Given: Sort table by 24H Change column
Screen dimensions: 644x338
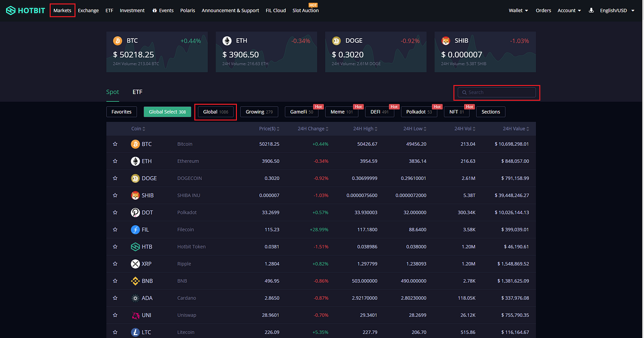Looking at the screenshot, I should (x=313, y=129).
